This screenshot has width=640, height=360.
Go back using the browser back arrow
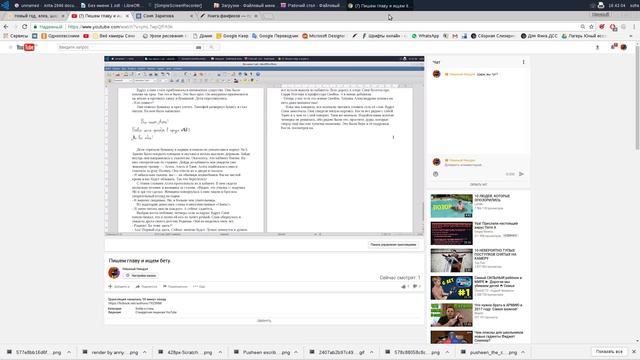coord(6,27)
